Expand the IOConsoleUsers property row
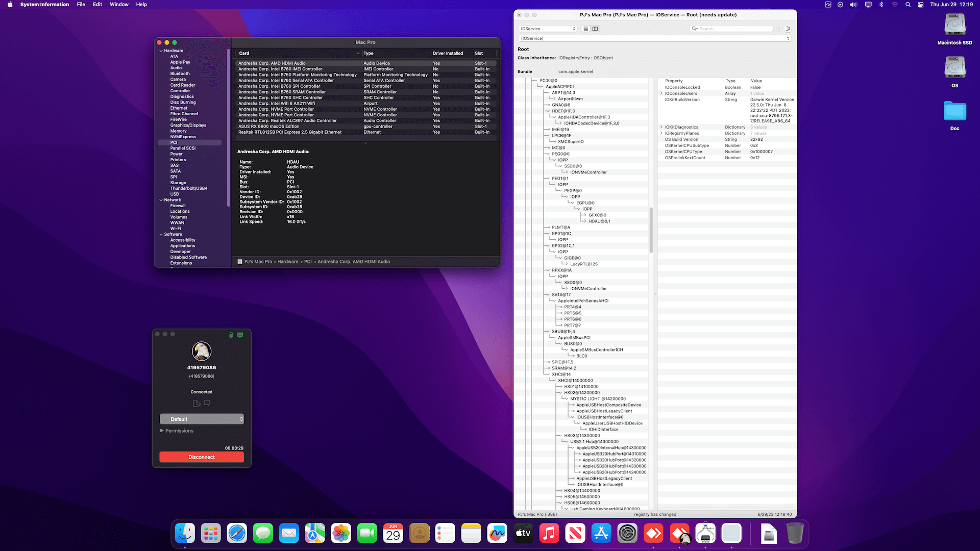 click(661, 93)
